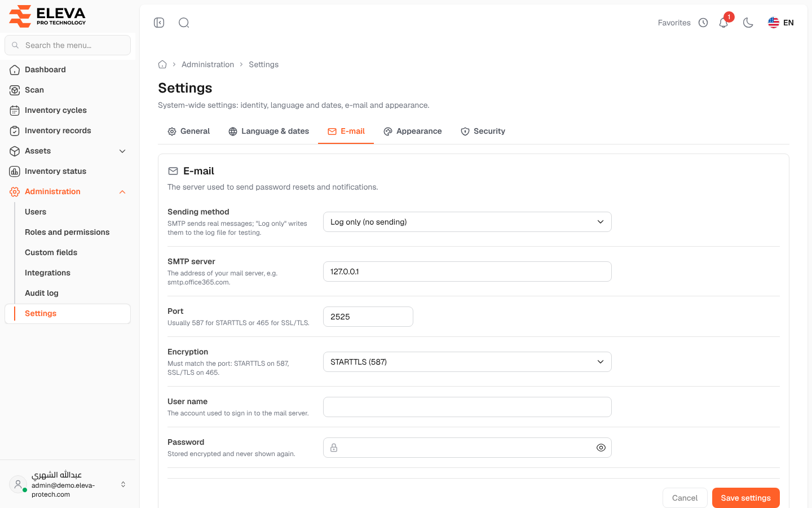Viewport: 812px width, 508px height.
Task: Open notifications bell icon
Action: pos(723,23)
